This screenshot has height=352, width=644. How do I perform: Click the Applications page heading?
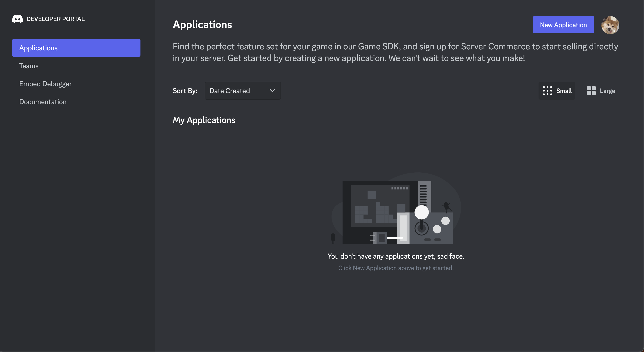pos(202,24)
